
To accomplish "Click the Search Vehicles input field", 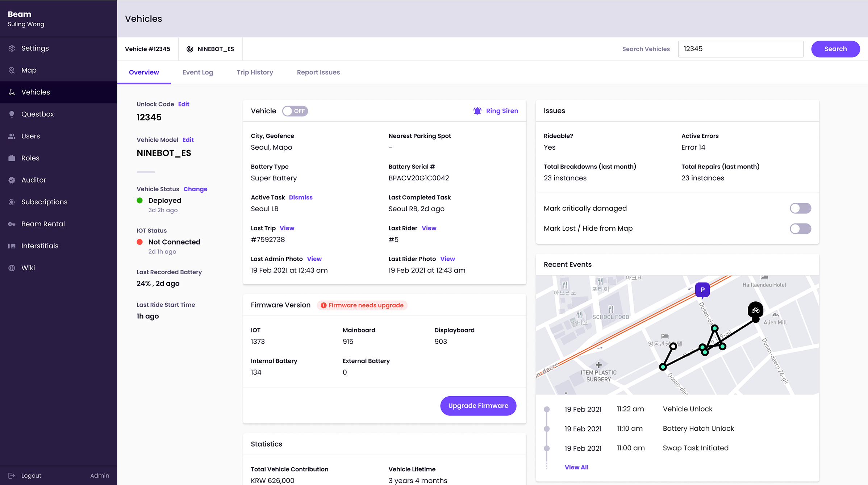I will click(740, 49).
